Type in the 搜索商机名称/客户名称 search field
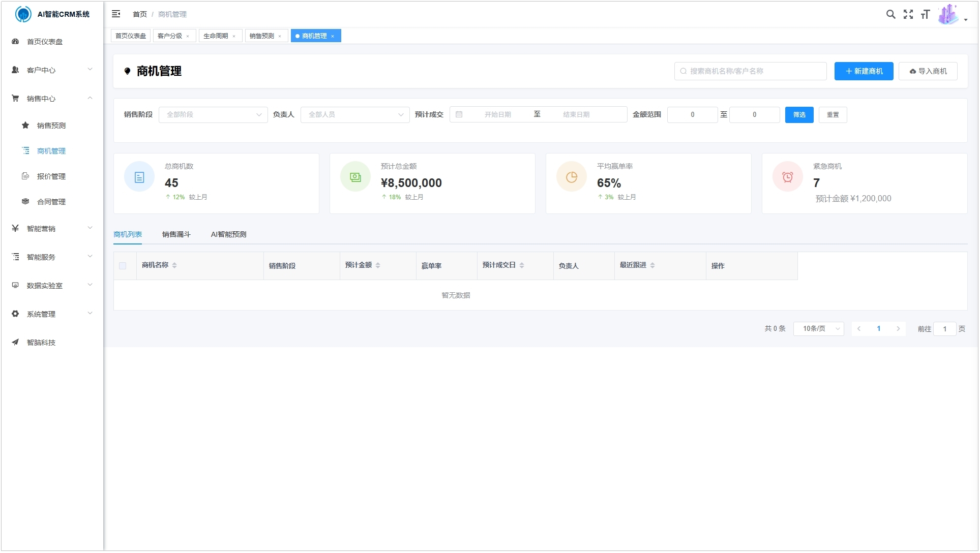980x553 pixels. (750, 71)
